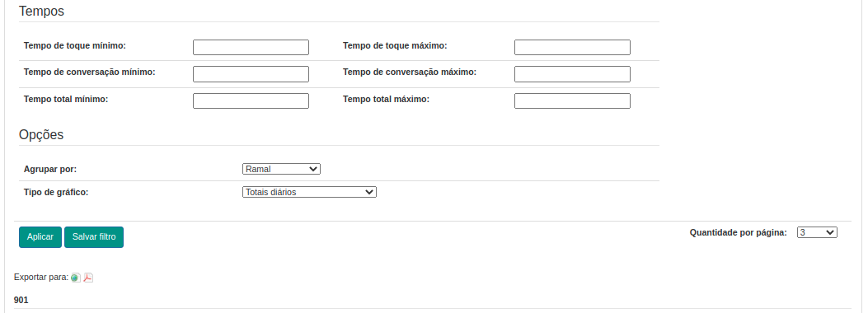Click the Tempos section heading
868x313 pixels.
click(x=41, y=11)
